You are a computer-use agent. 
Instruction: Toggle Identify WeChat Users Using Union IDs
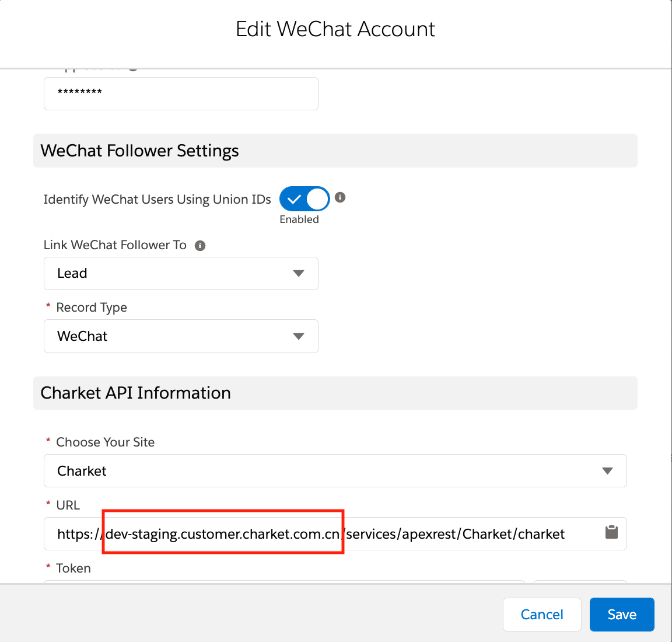304,199
